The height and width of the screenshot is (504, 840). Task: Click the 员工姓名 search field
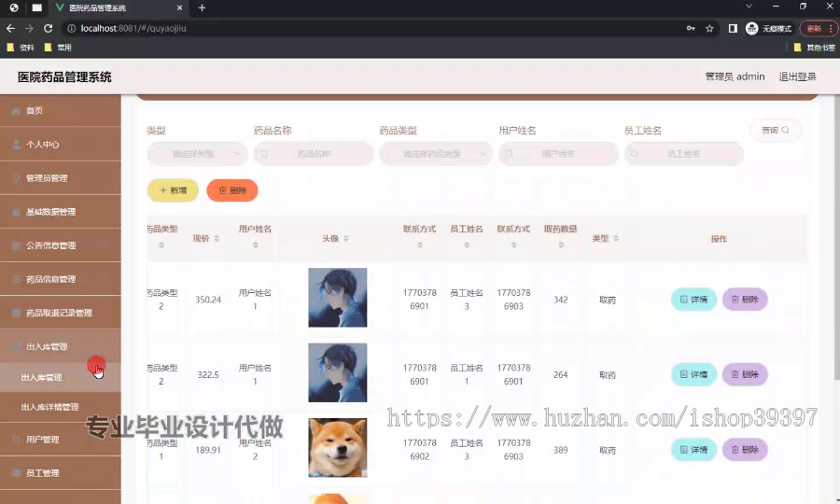pyautogui.click(x=683, y=154)
